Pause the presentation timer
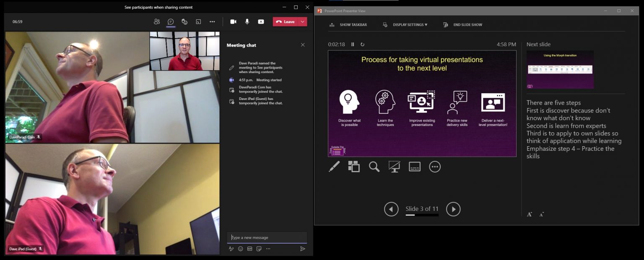The height and width of the screenshot is (260, 644). 353,44
